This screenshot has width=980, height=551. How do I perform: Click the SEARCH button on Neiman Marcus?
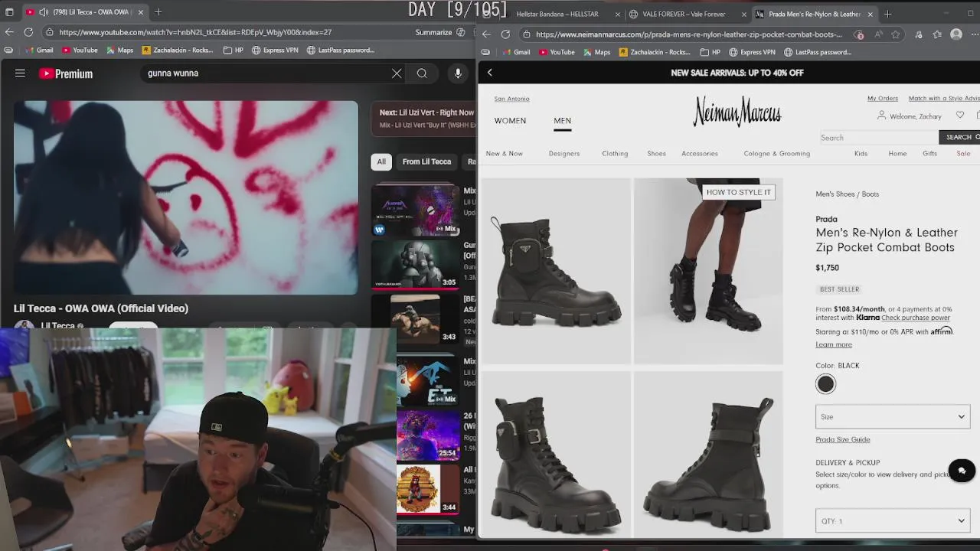pos(960,138)
